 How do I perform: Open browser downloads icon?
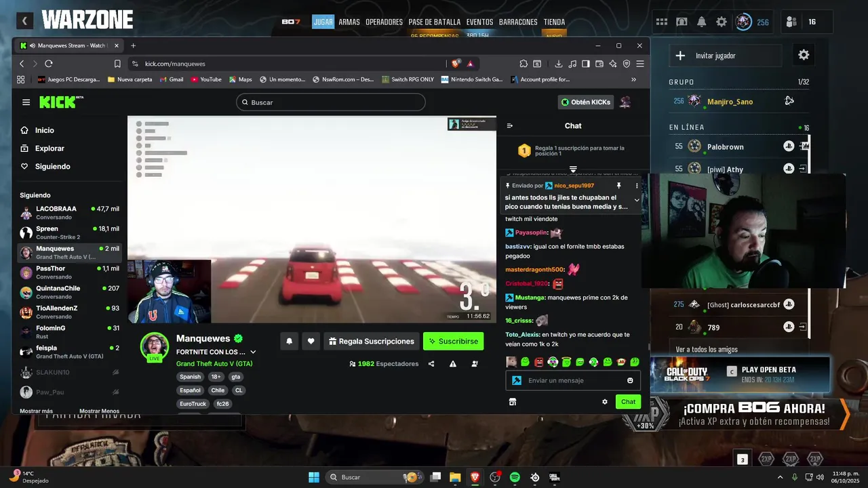(559, 64)
